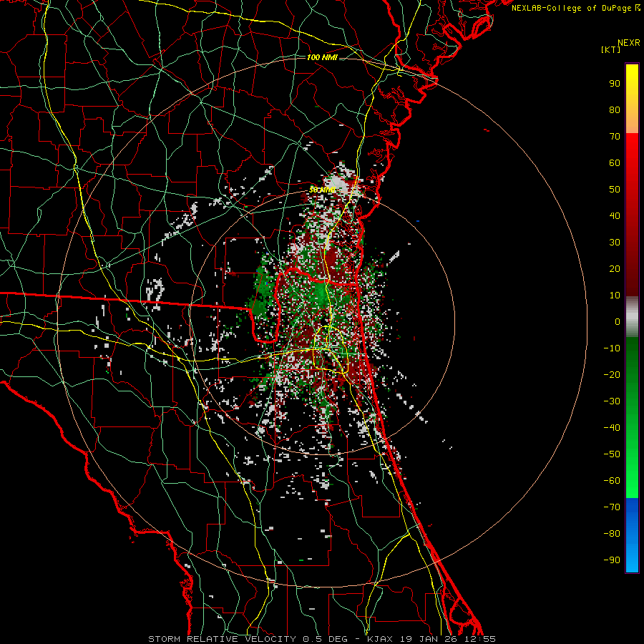Click the 10 value on the velocity scale
Image resolution: width=644 pixels, height=644 pixels.
point(615,296)
